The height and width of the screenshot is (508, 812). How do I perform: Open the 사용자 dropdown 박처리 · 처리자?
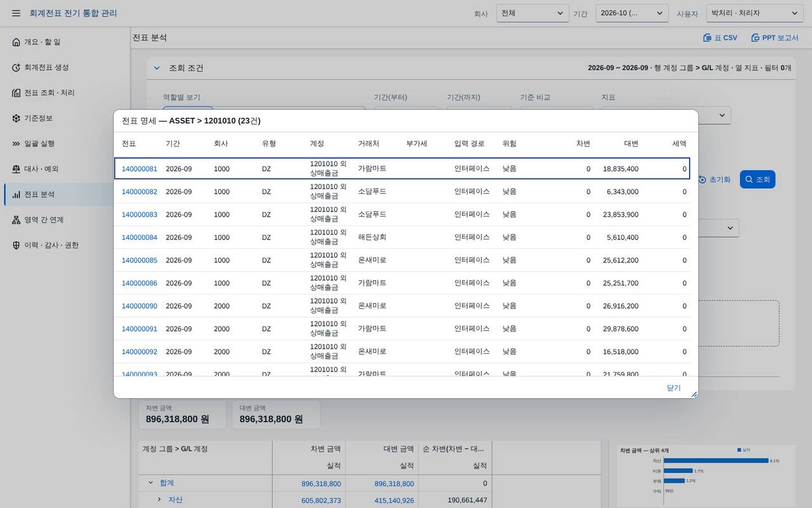pos(755,13)
